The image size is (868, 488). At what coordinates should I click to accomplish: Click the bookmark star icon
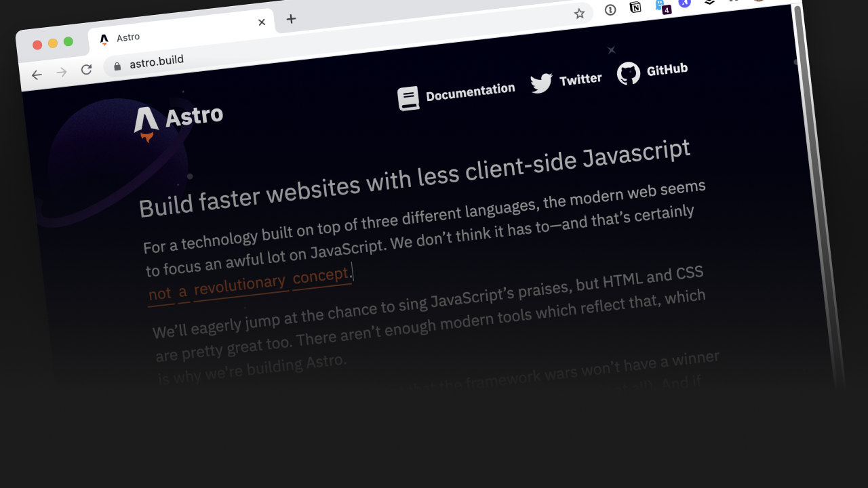(579, 14)
